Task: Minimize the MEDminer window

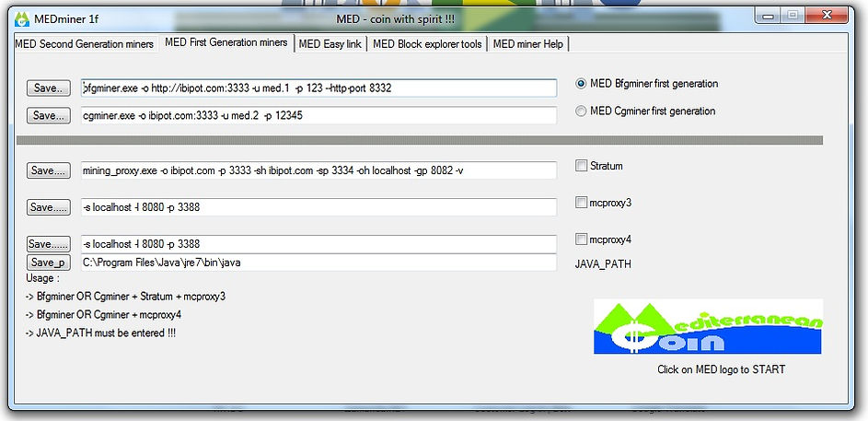Action: (768, 16)
